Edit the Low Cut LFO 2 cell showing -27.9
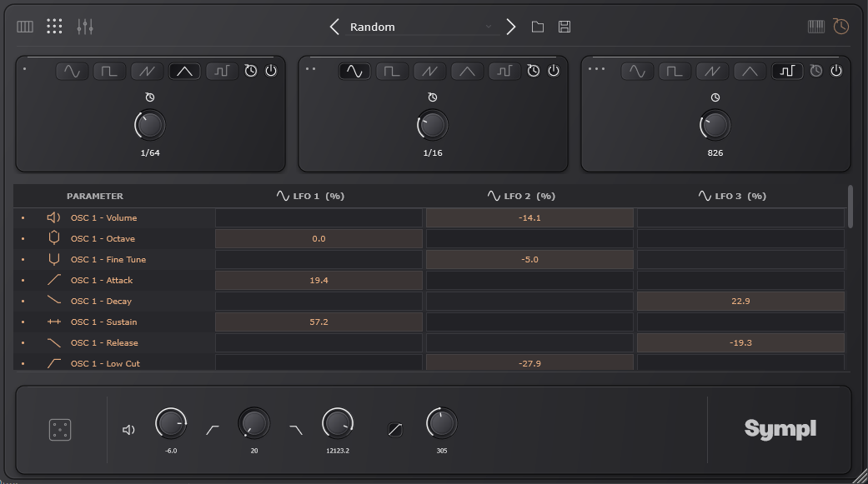The image size is (868, 484). click(529, 363)
